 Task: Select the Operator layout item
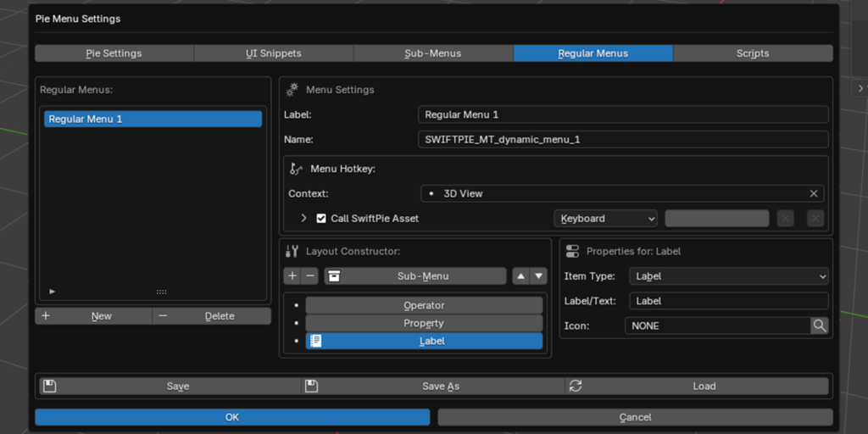pos(424,305)
